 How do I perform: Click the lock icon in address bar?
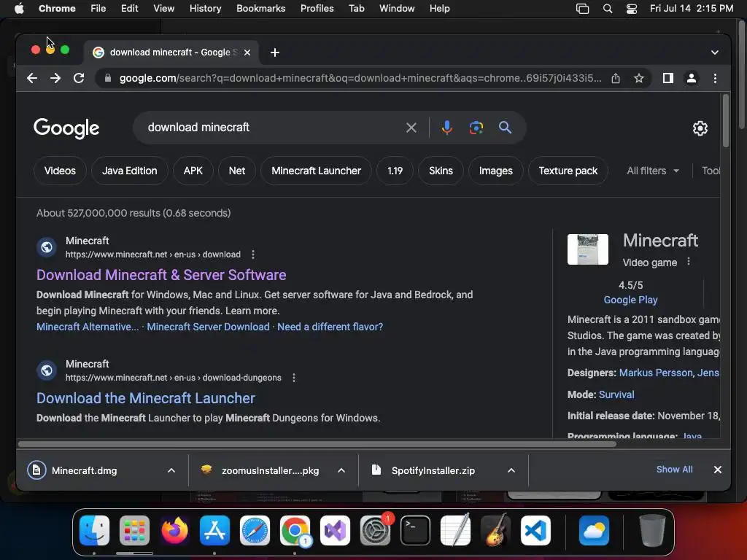(x=108, y=78)
